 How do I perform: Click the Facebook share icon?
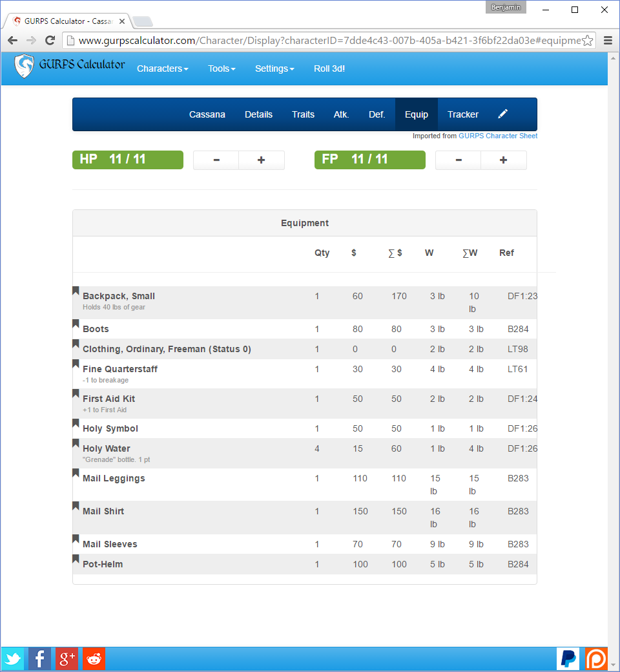(39, 658)
